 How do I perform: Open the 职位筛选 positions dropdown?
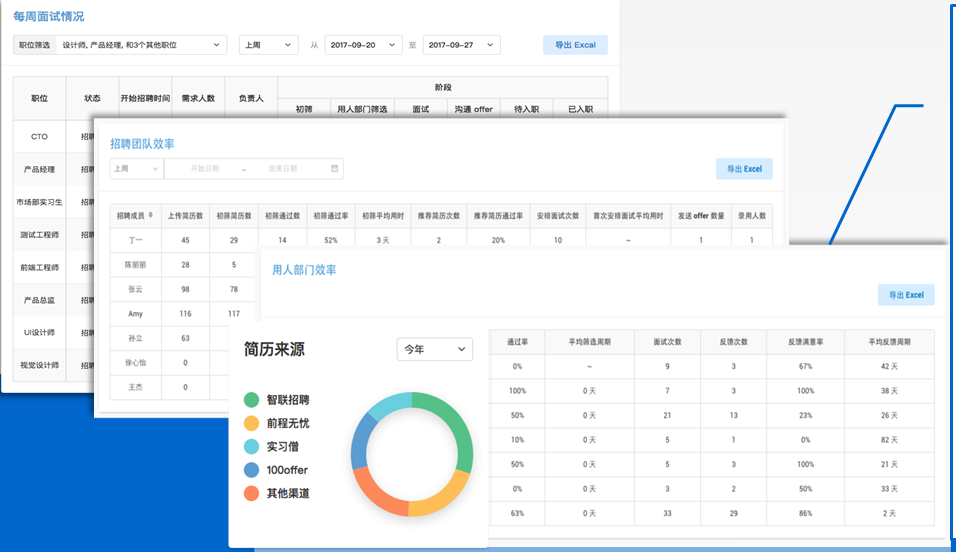(x=140, y=45)
